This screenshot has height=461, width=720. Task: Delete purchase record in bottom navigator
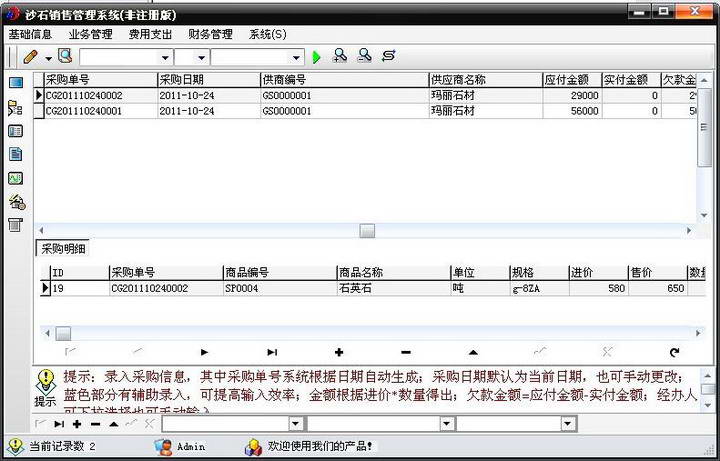[x=95, y=424]
